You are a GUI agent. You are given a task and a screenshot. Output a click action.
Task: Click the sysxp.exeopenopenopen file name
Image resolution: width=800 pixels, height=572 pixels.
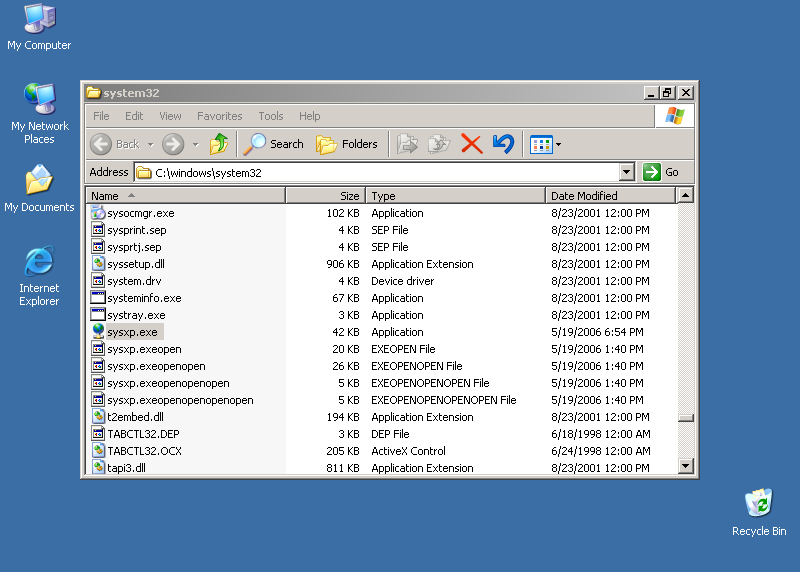point(168,383)
